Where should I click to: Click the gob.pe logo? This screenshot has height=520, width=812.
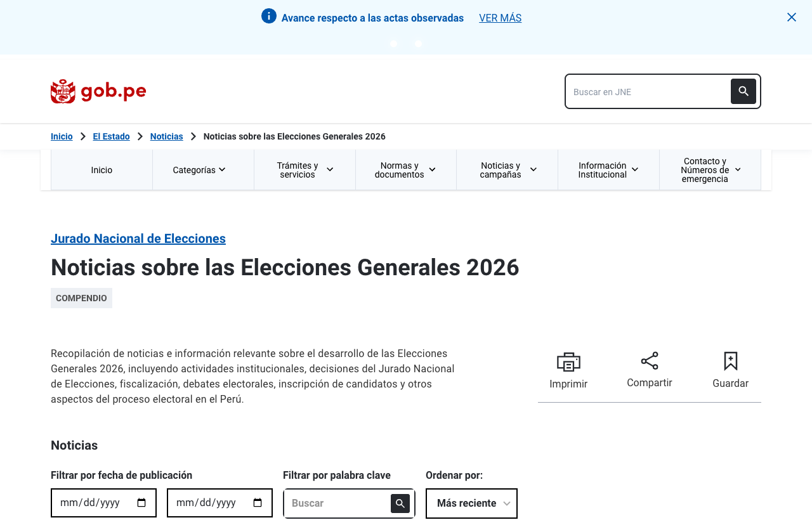(98, 91)
